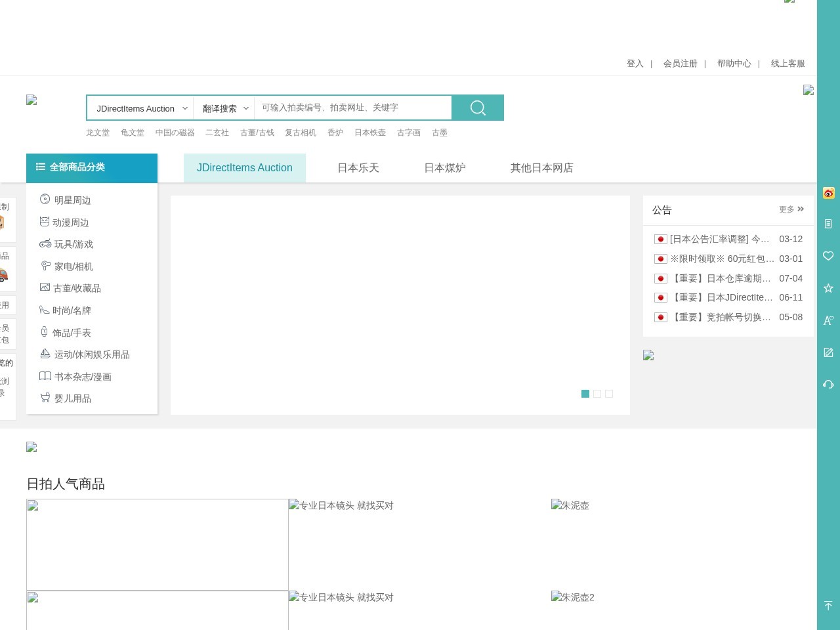Viewport: 840px width, 630px height.
Task: Switch to the 日本乐天 tab
Action: [358, 168]
